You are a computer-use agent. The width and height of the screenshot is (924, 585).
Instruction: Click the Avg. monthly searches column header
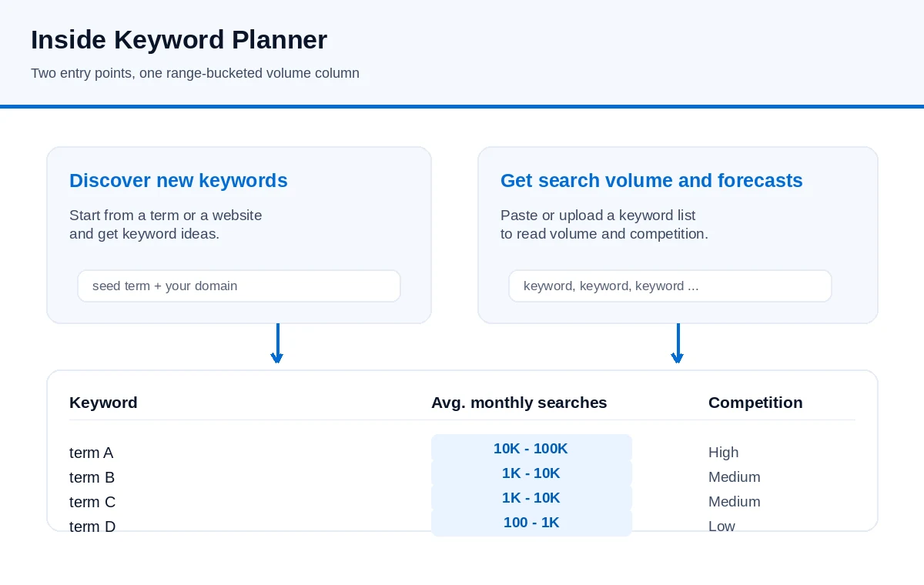coord(519,403)
